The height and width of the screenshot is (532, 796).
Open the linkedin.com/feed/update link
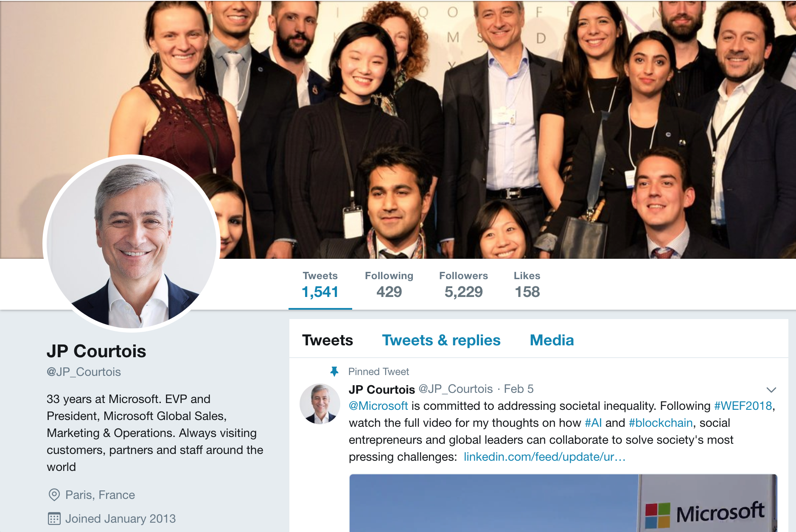click(544, 457)
